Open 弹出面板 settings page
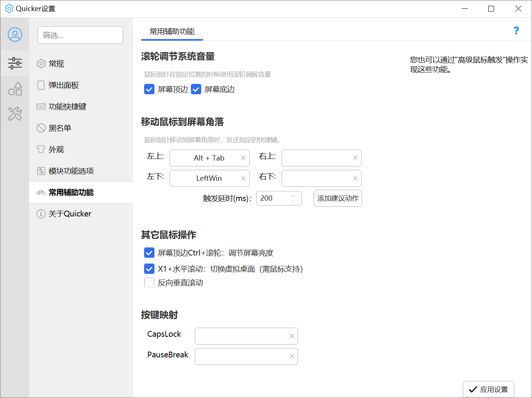This screenshot has width=532, height=398. (x=81, y=85)
